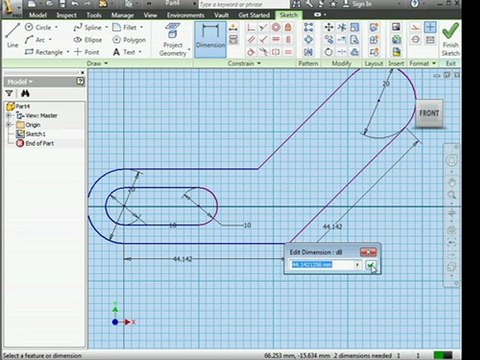Click Sign In link
The image size is (480, 360).
point(362,4)
